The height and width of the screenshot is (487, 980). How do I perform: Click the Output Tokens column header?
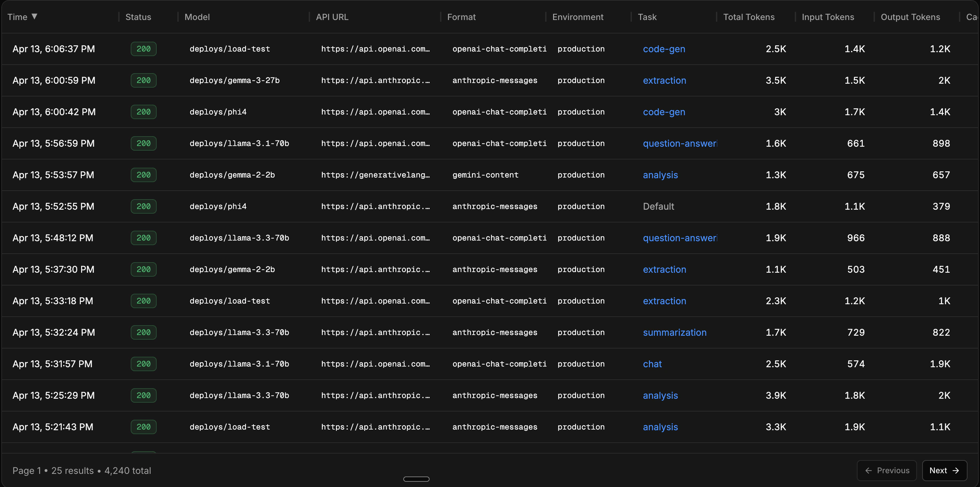[910, 17]
